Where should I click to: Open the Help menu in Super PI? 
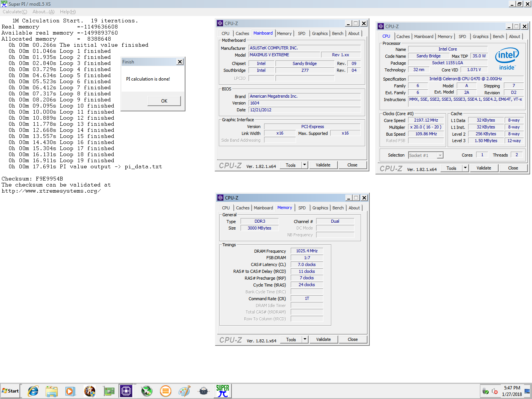click(68, 12)
